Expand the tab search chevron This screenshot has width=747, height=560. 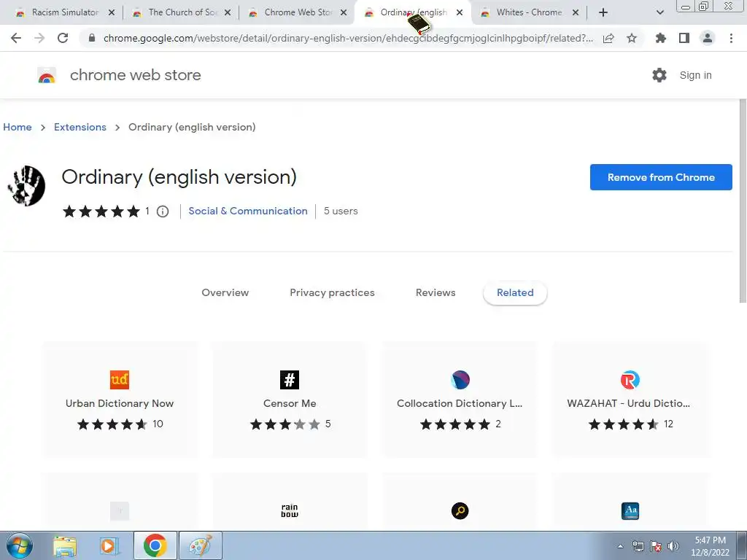[x=659, y=12]
